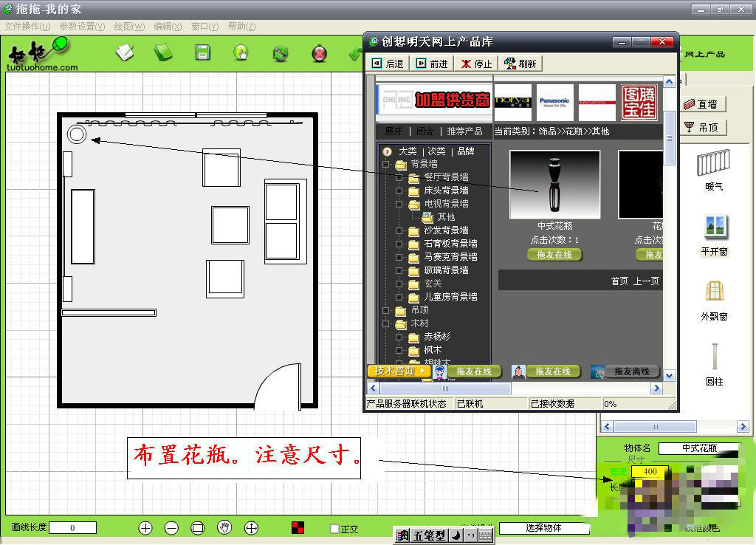Screen dimensions: 756x545
Task: Click the 展开 expand link
Action: 394,131
